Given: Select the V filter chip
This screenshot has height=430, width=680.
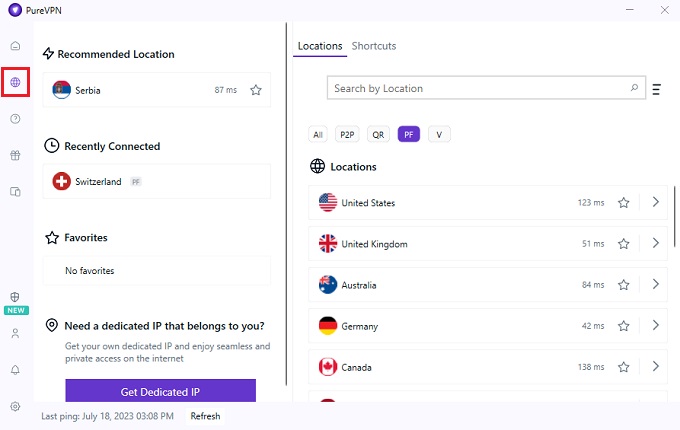Looking at the screenshot, I should pos(439,134).
